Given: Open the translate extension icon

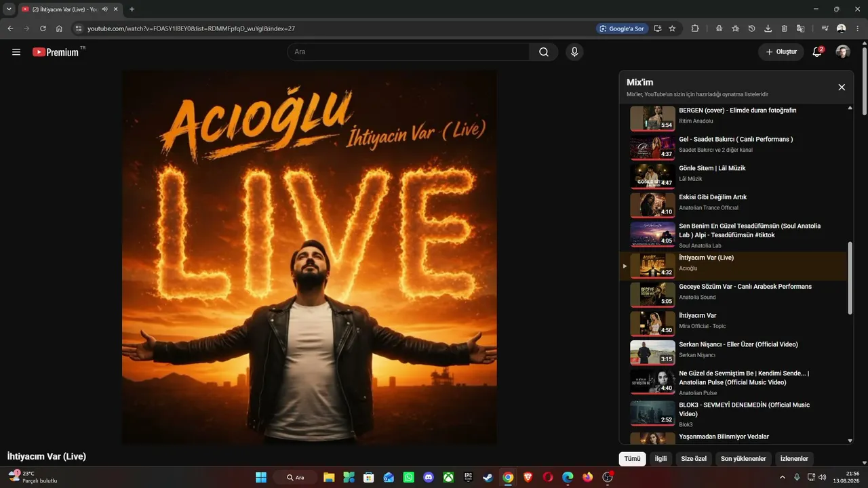Looking at the screenshot, I should [800, 28].
